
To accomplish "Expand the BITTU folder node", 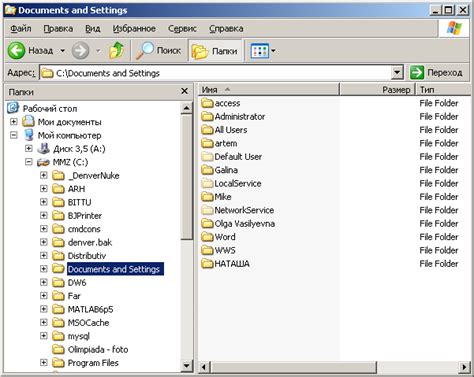I will click(x=44, y=202).
